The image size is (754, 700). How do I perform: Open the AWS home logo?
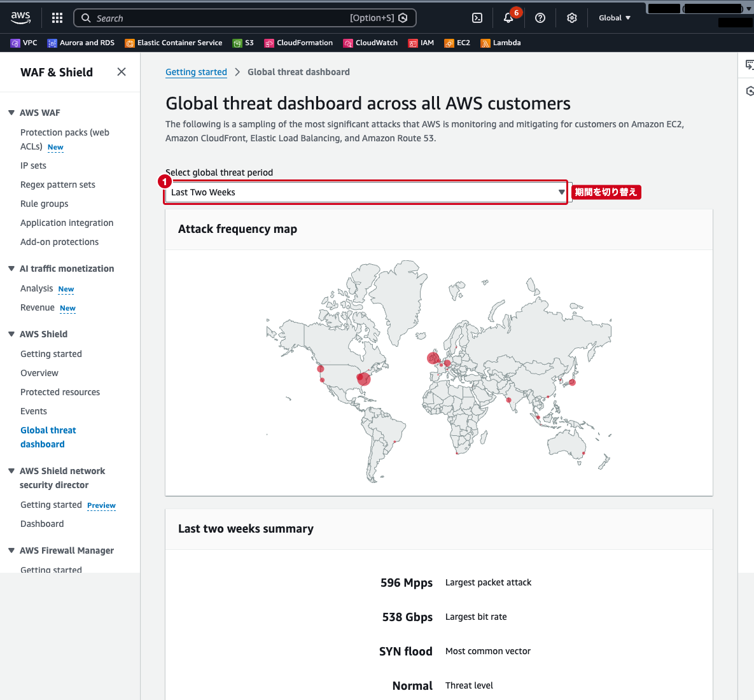coord(20,18)
